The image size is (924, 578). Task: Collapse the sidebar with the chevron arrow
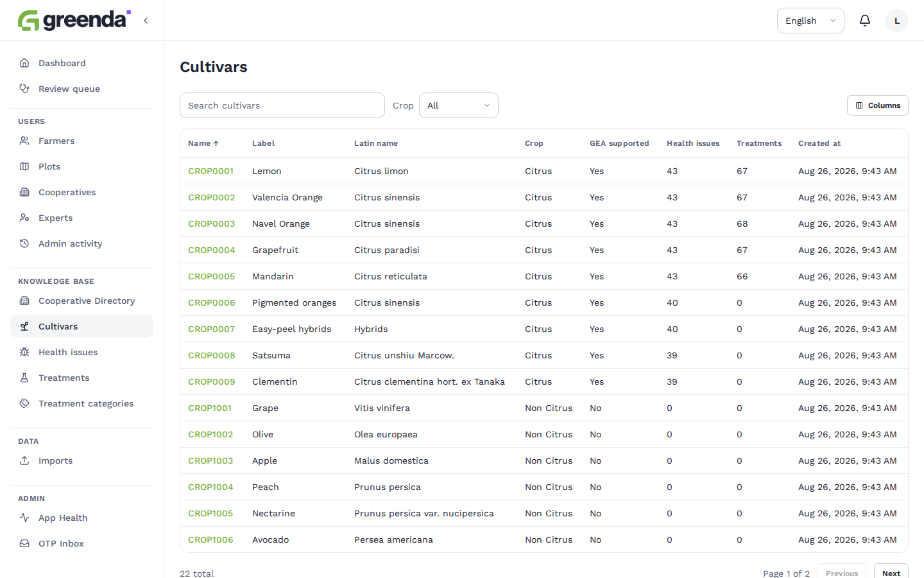tap(146, 21)
